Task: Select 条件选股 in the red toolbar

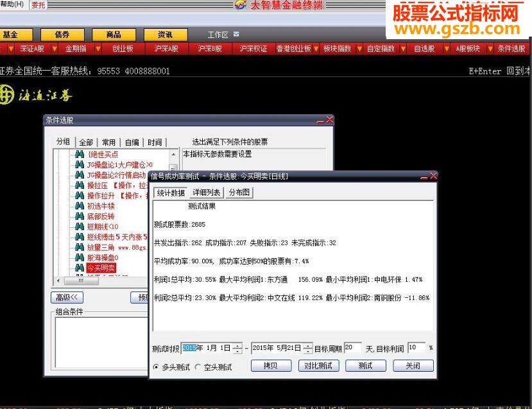Action: click(511, 49)
